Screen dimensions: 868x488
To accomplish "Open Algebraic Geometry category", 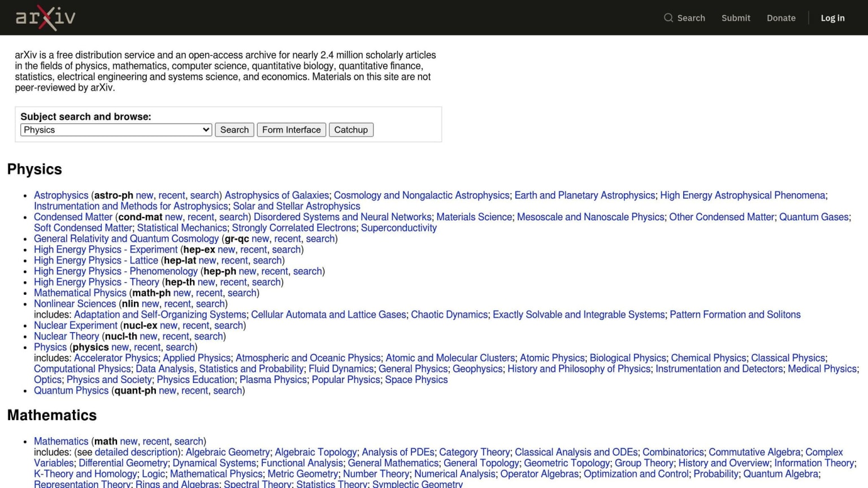I will (x=228, y=452).
